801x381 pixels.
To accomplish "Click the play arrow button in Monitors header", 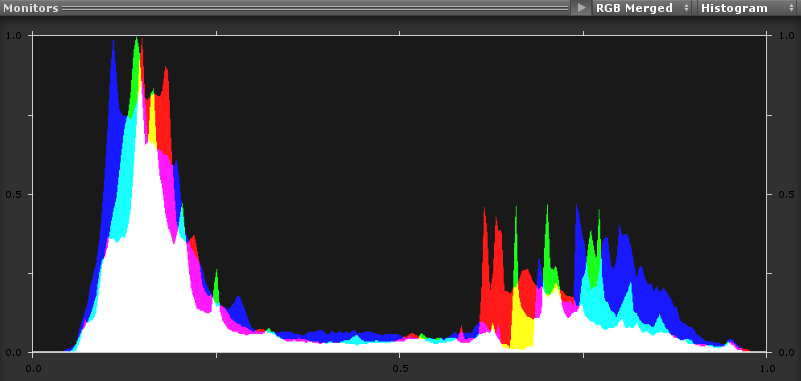I will point(581,8).
